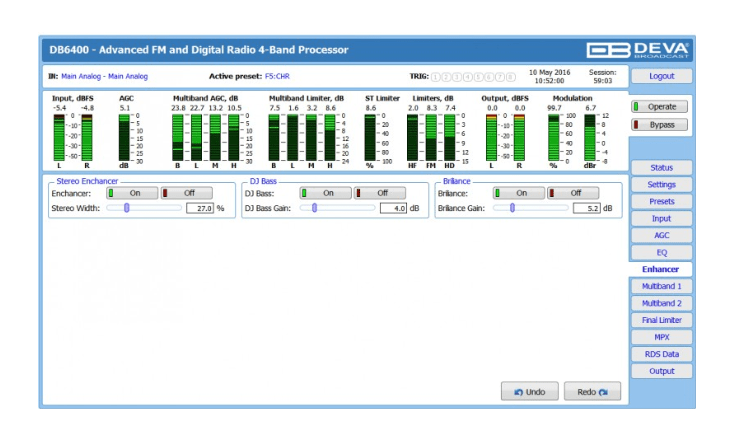Click the Modulation percent meter
Screen dimensions: 734x441
point(554,137)
